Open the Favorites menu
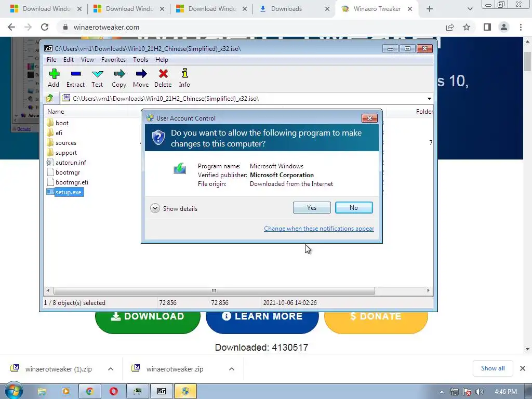This screenshot has height=399, width=532. [113, 60]
